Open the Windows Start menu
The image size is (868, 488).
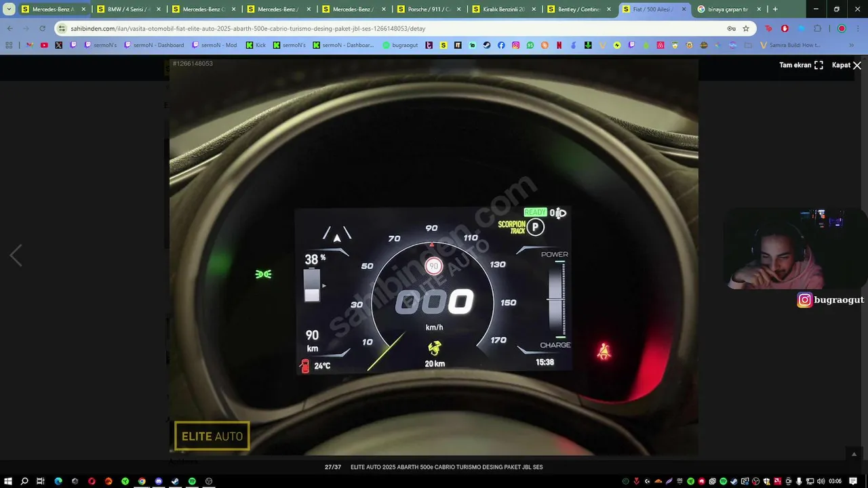[x=7, y=481]
